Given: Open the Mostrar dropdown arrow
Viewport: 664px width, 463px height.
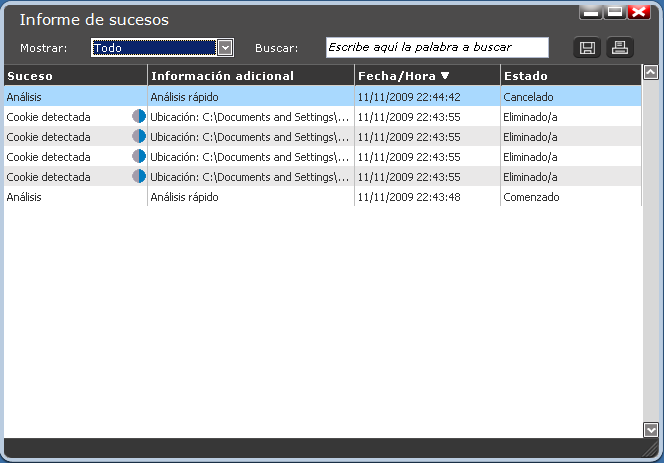Looking at the screenshot, I should (x=225, y=48).
